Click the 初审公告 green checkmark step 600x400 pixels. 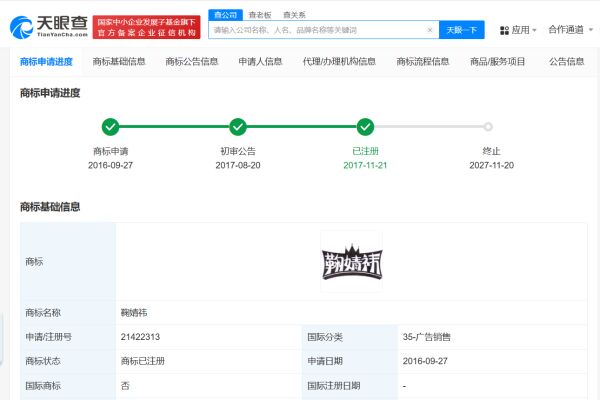(238, 127)
